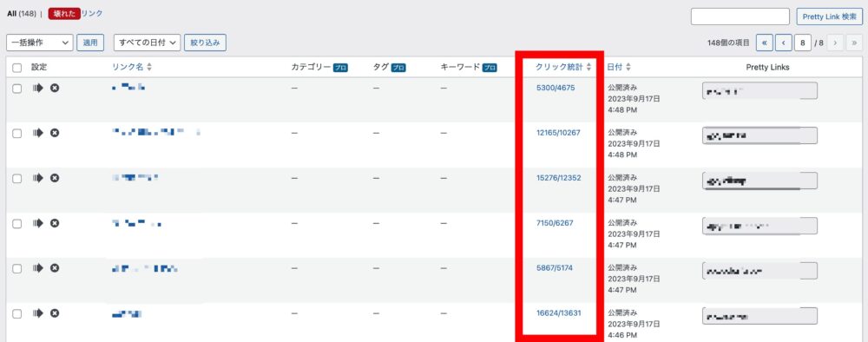Open click stats 15276/12352
868x342 pixels.
coord(558,178)
